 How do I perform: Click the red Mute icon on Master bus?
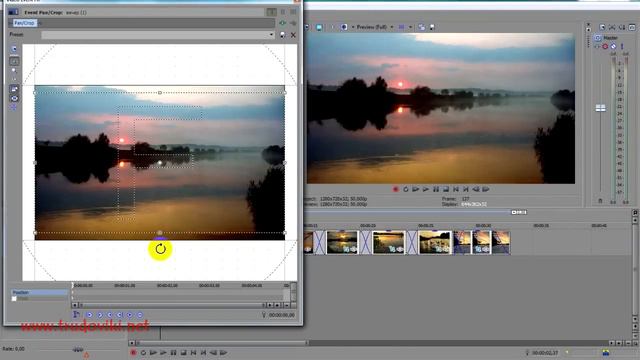[x=605, y=47]
